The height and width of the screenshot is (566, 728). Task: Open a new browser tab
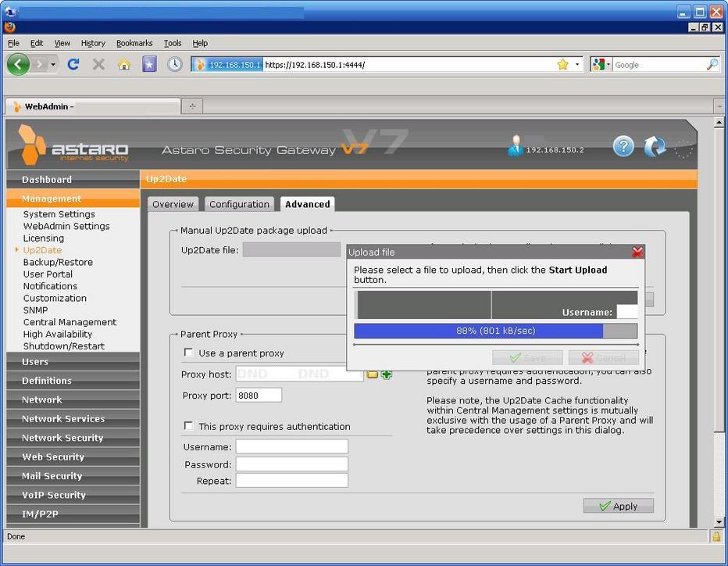[191, 106]
